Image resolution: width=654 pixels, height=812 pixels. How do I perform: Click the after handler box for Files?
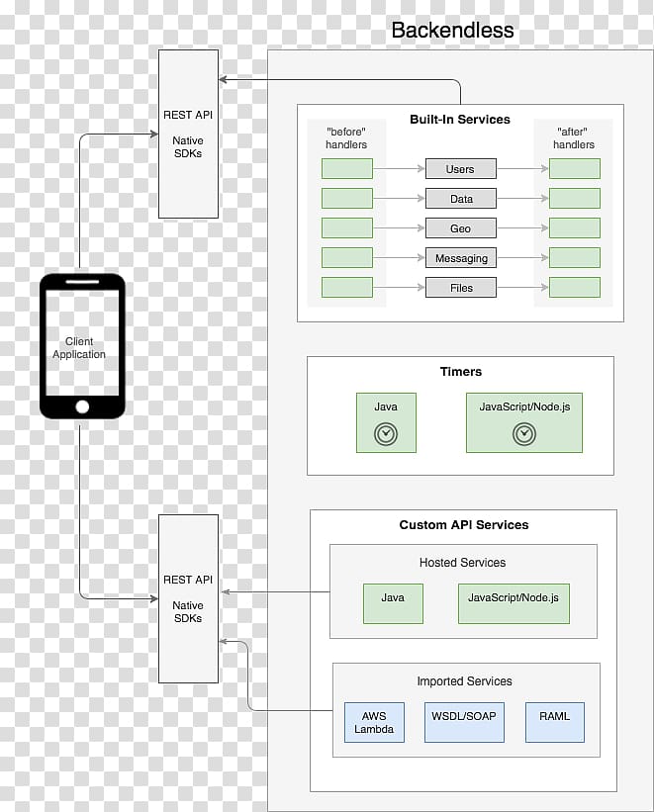(x=575, y=288)
